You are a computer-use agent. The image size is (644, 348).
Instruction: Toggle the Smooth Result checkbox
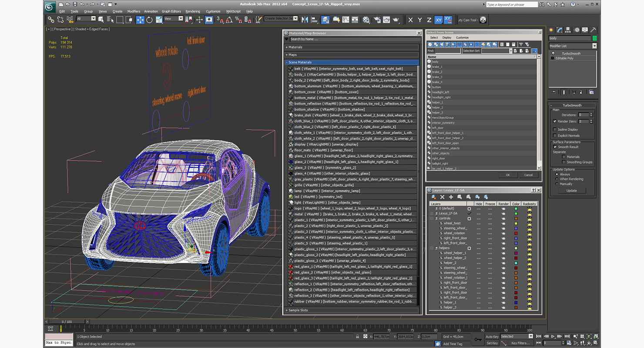[555, 147]
